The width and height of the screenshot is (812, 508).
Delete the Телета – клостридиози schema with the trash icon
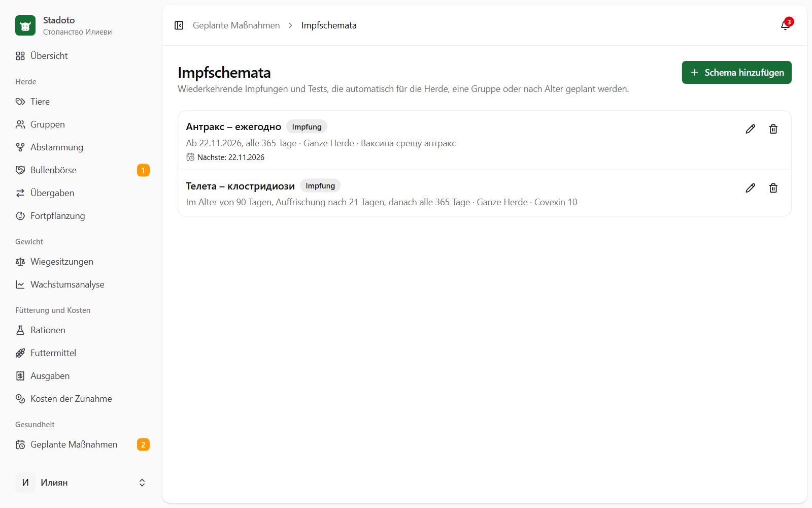pyautogui.click(x=773, y=188)
